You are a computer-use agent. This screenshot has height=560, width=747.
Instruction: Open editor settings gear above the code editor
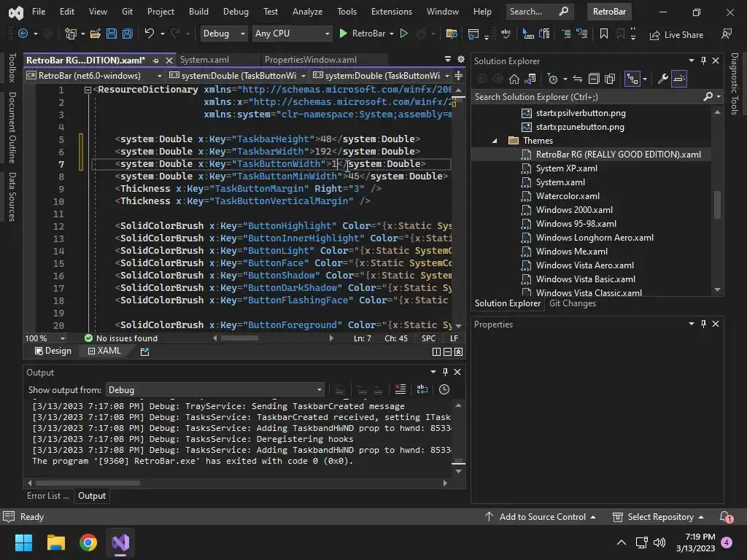(x=461, y=59)
